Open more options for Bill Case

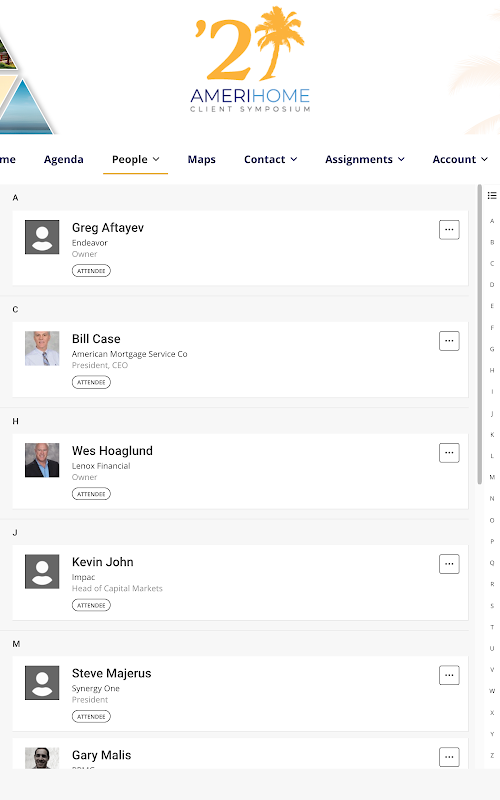click(449, 341)
